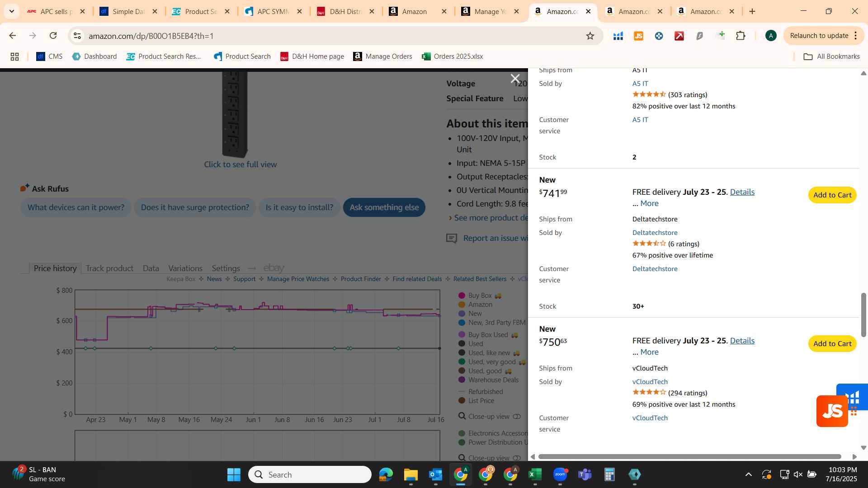Open the red arrow extension icon
Screen dimensions: 868x488
(679, 36)
